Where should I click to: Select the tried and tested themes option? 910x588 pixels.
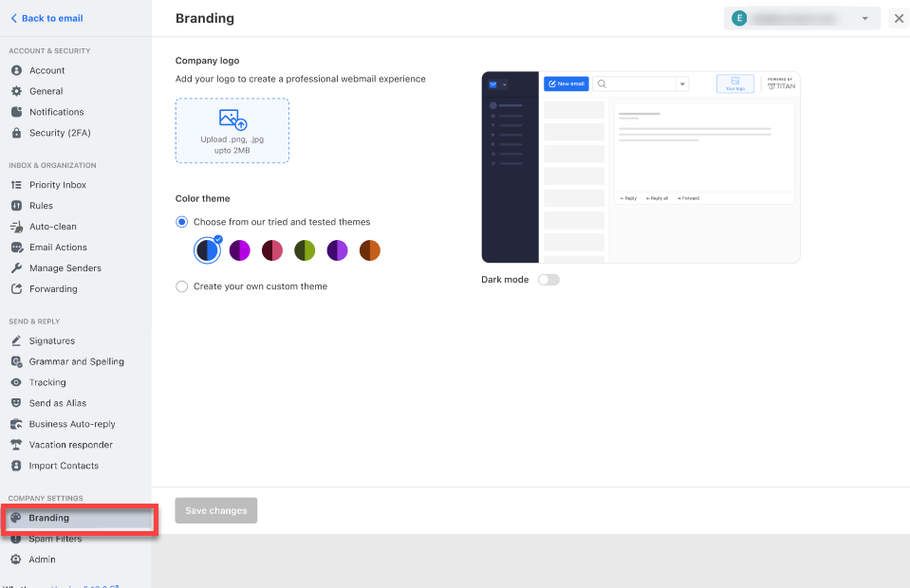tap(181, 222)
